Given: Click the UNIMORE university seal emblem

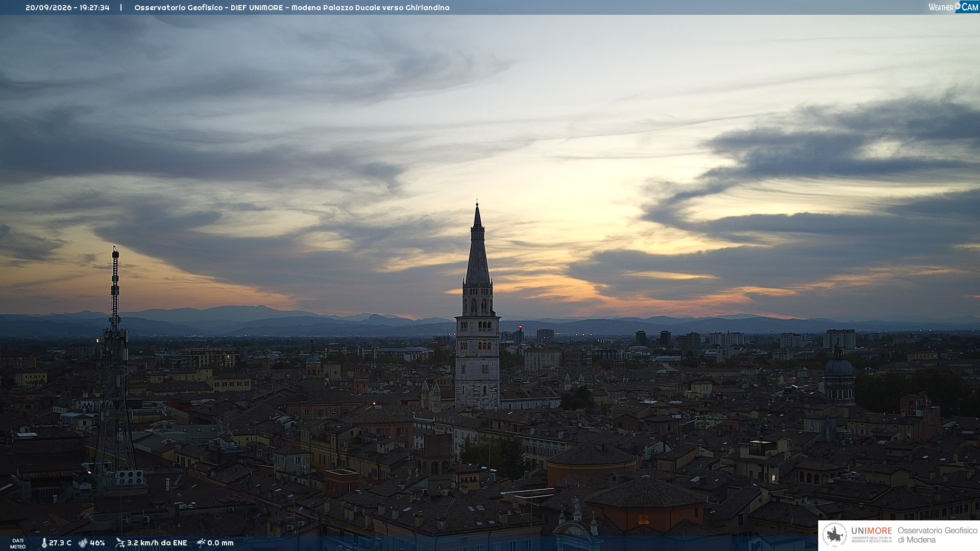Looking at the screenshot, I should (835, 536).
